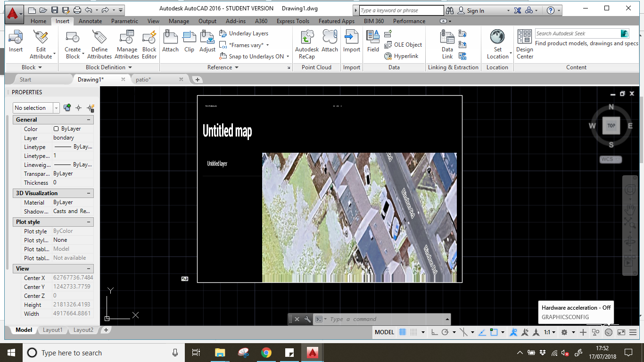Image resolution: width=644 pixels, height=362 pixels.
Task: Open the No selection dropdown
Action: tap(56, 108)
